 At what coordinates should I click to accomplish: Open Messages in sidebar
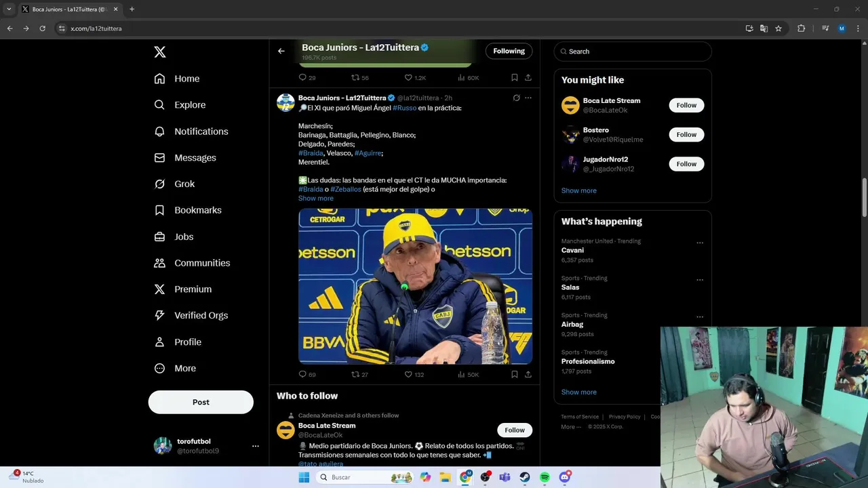pos(185,158)
